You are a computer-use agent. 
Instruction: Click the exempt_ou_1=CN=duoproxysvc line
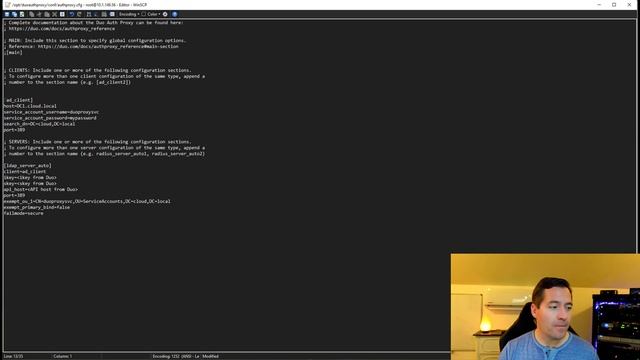click(87, 201)
